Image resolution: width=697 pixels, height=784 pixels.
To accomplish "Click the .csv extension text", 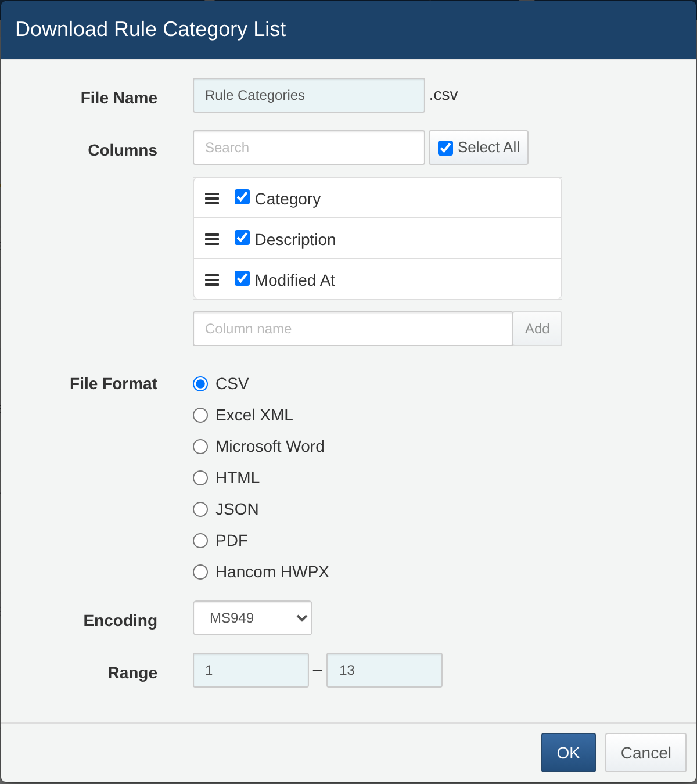I will pos(444,95).
